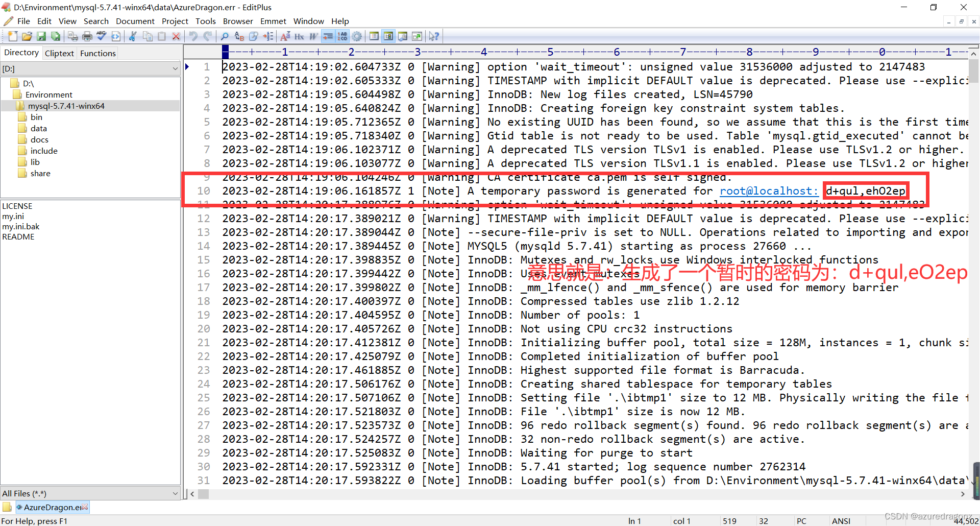Open the Search menu
The image size is (980, 526).
(x=96, y=21)
